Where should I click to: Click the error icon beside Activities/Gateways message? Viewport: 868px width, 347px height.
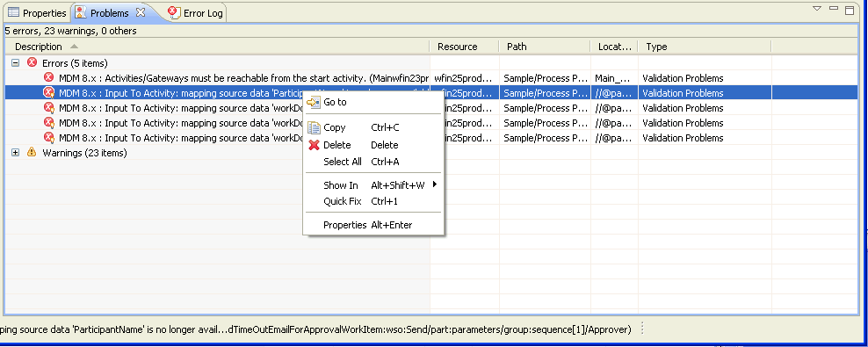(49, 77)
